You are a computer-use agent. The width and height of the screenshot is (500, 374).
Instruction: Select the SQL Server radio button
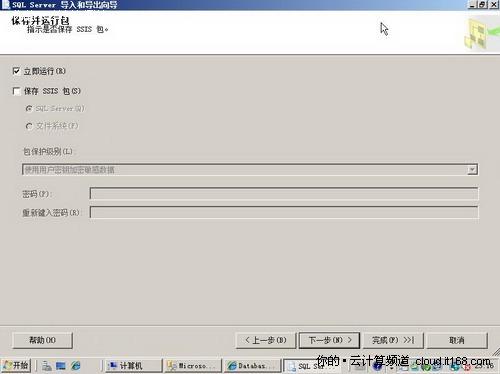29,109
